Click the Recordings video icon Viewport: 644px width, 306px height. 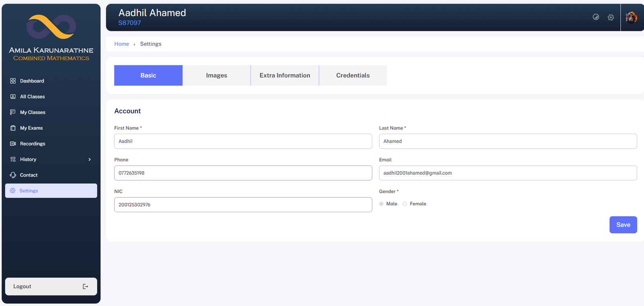pos(13,144)
